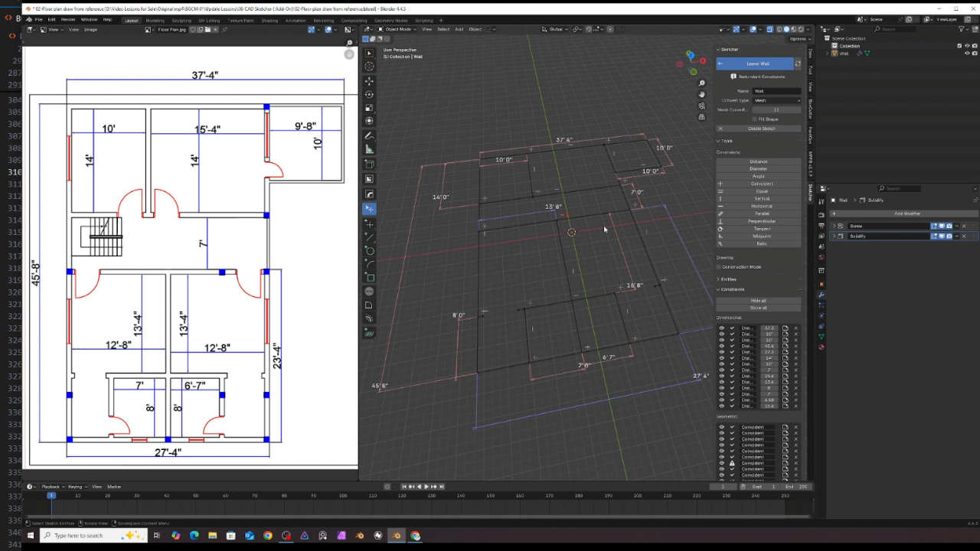Screen dimensions: 980x551
Task: Select the Move tool in the viewport toolbar
Action: (x=369, y=80)
